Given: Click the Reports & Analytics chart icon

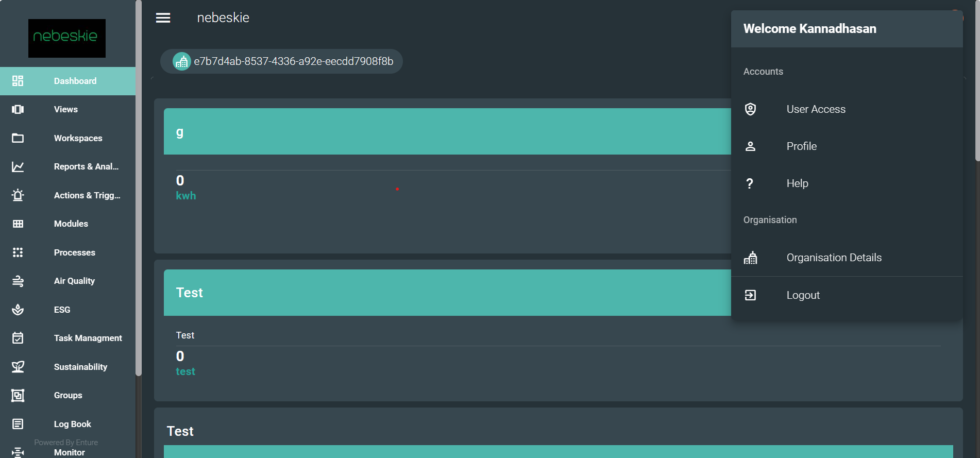Looking at the screenshot, I should coord(18,166).
